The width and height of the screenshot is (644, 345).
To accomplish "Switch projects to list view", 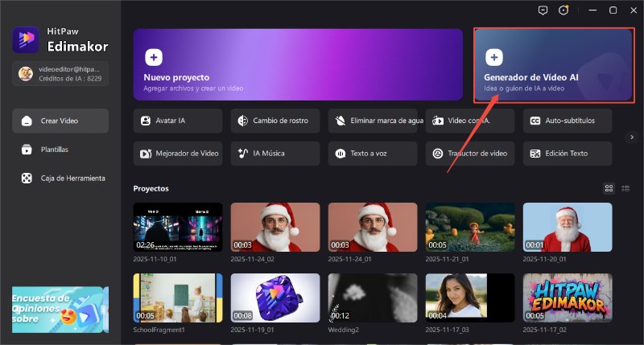I will (x=625, y=188).
